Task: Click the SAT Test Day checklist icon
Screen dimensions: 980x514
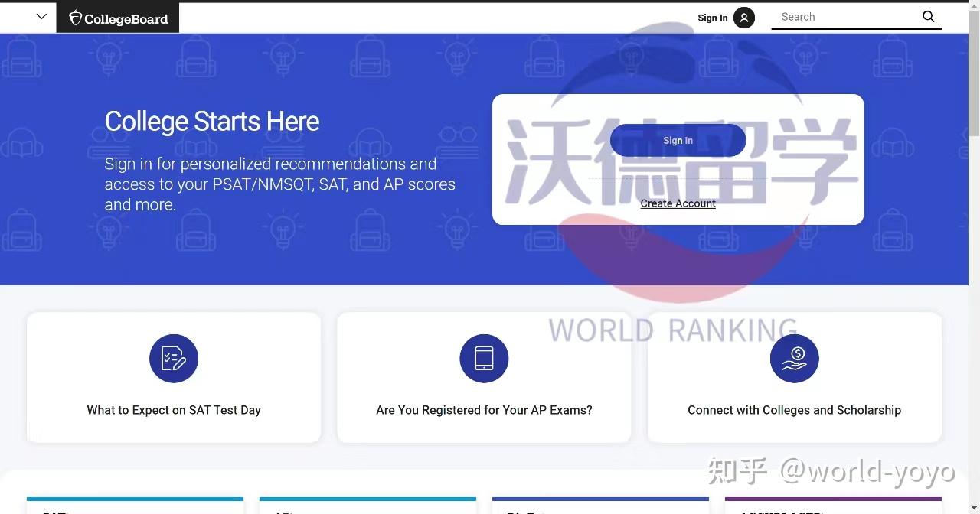Action: 174,358
